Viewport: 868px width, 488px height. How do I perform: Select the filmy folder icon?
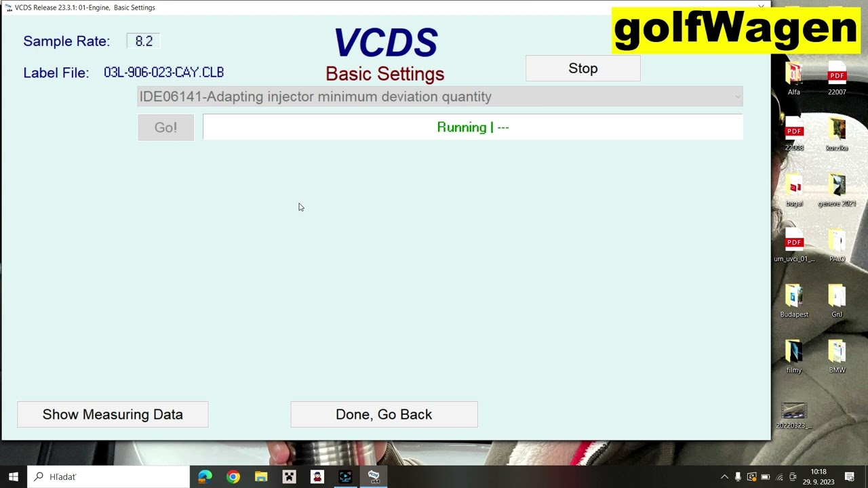tap(794, 357)
